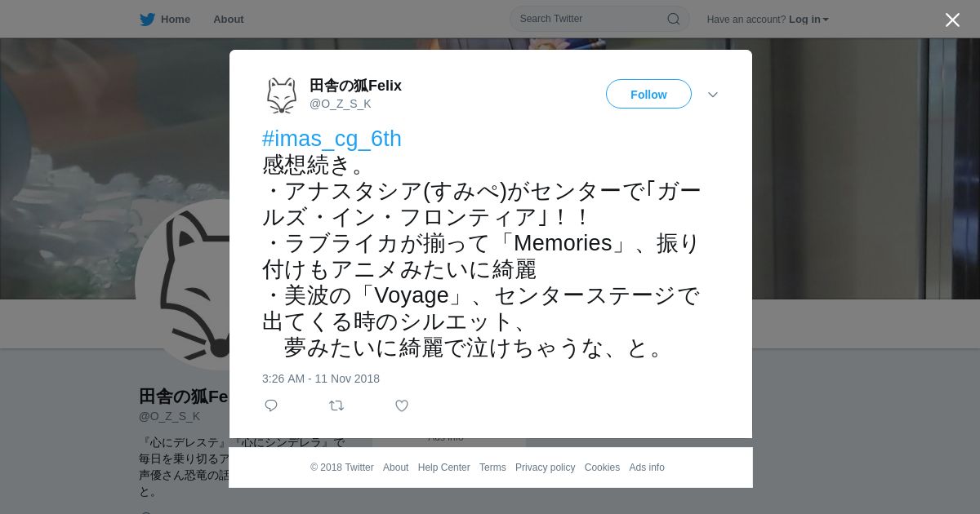Click the Twitter bird logo
Image resolution: width=980 pixels, height=514 pixels.
coord(147,20)
